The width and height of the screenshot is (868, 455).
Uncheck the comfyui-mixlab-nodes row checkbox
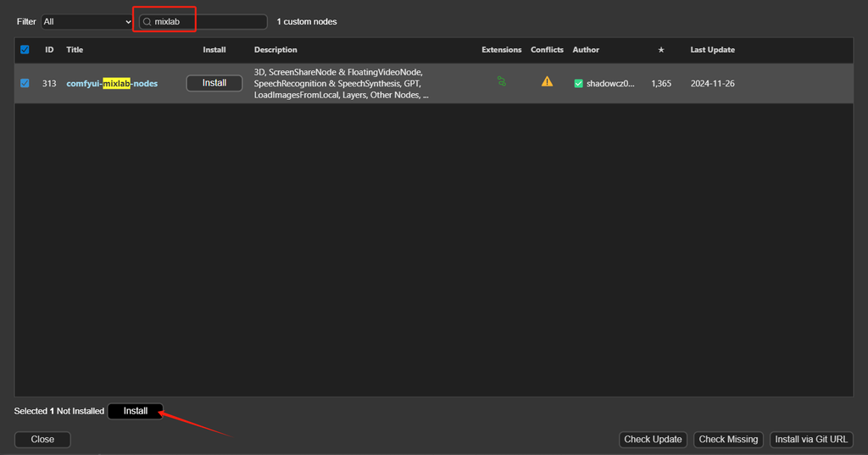25,83
